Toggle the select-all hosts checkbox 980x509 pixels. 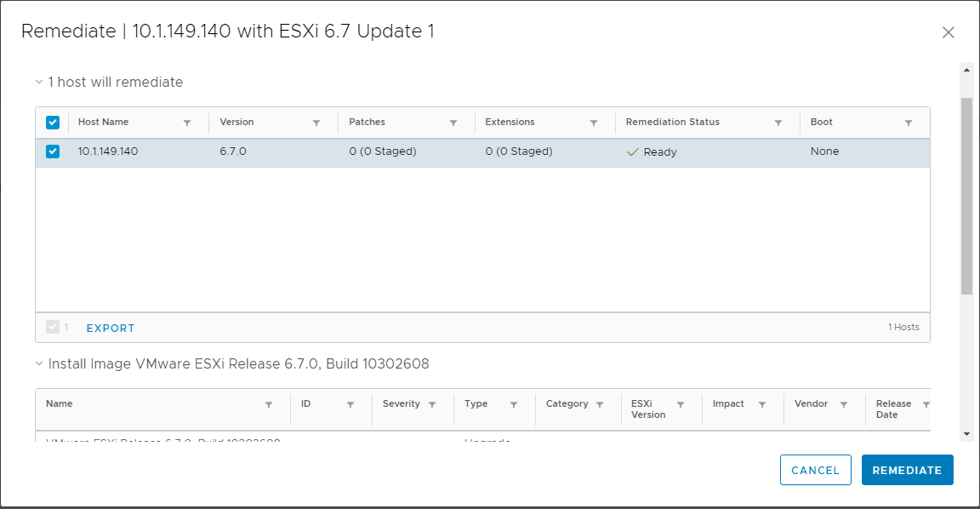click(53, 122)
